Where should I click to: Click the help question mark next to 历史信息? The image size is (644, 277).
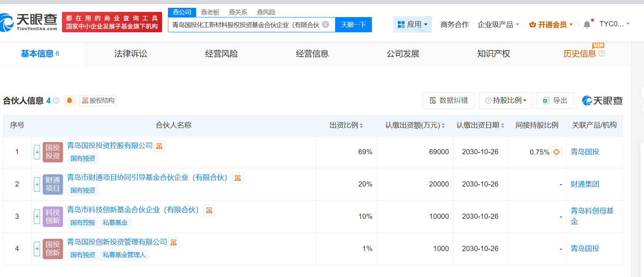tap(602, 53)
